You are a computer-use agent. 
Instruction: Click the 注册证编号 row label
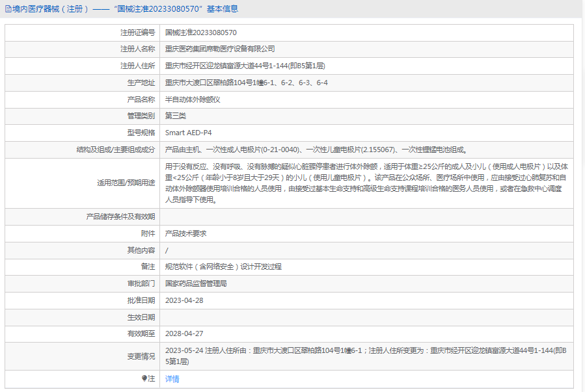[137, 33]
